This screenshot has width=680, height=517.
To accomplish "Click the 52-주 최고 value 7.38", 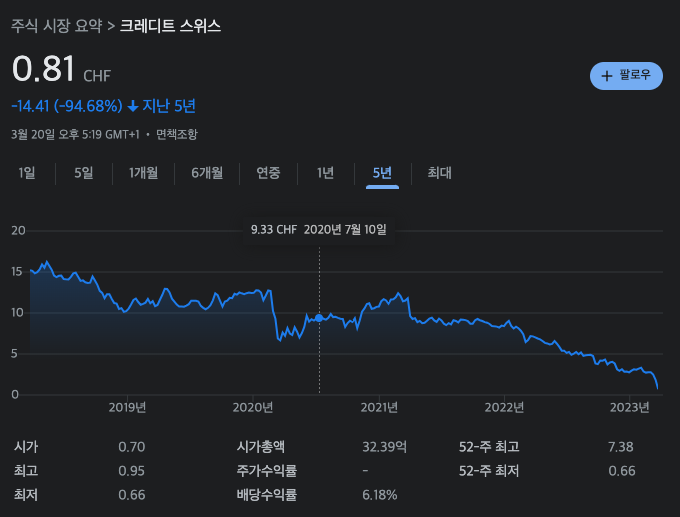I will 621,447.
